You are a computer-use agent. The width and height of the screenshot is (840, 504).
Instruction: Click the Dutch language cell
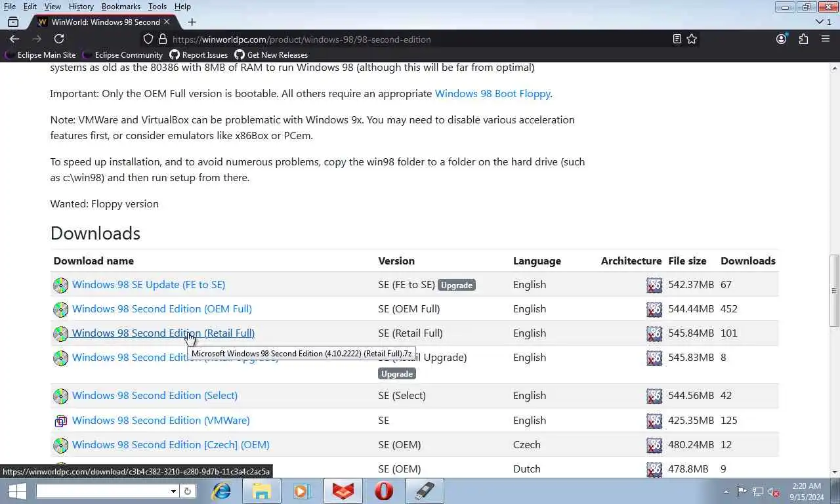pos(527,469)
